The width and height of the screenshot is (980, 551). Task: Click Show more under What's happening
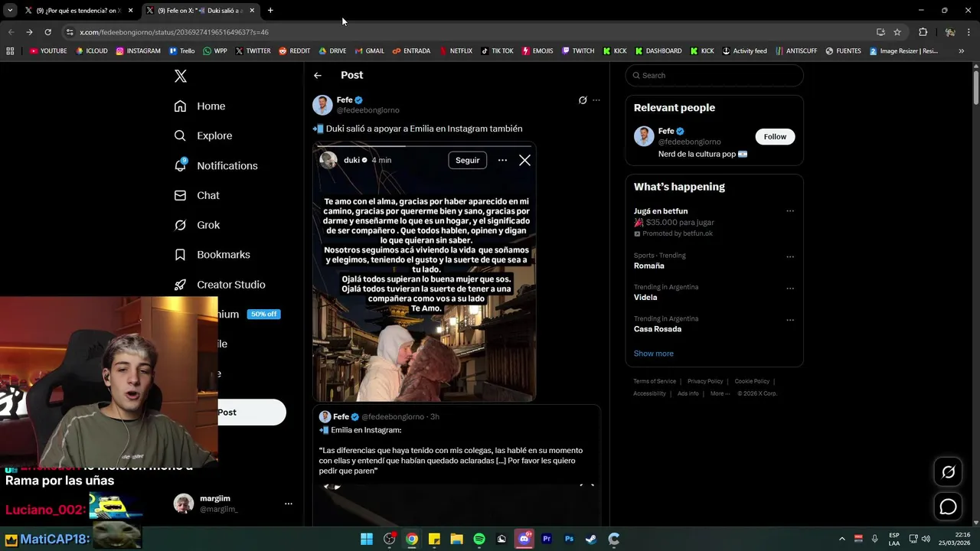[654, 354]
